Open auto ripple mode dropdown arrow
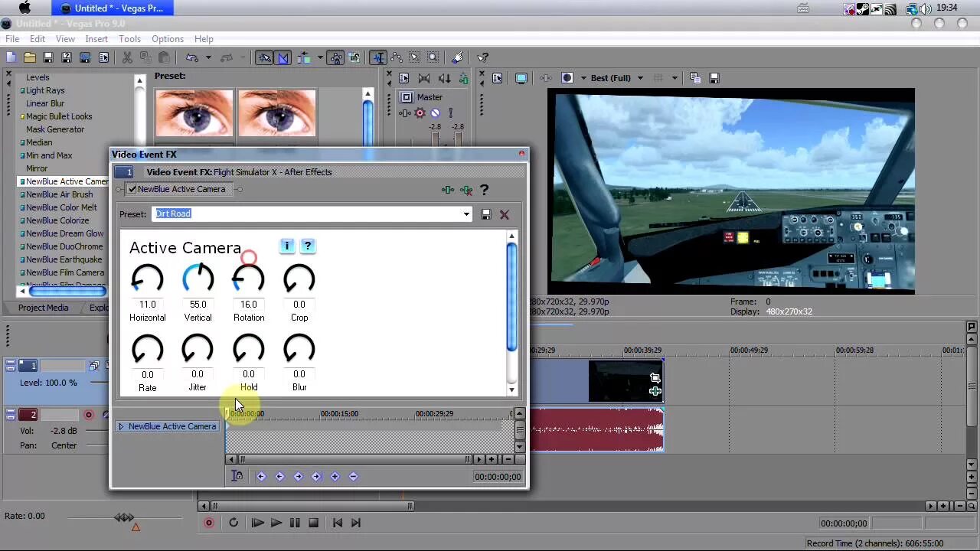Screen dimensions: 980x551 pyautogui.click(x=318, y=57)
